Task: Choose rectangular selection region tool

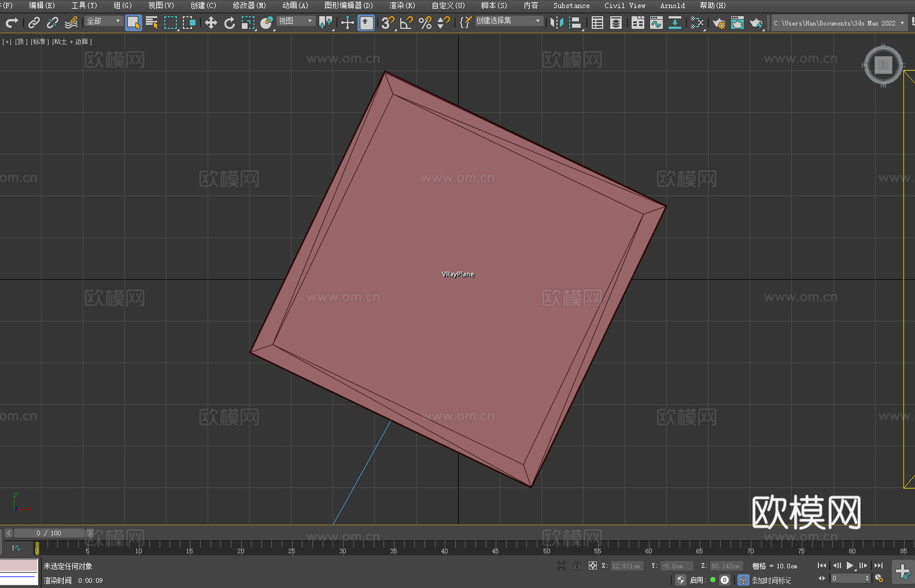Action: coord(171,23)
